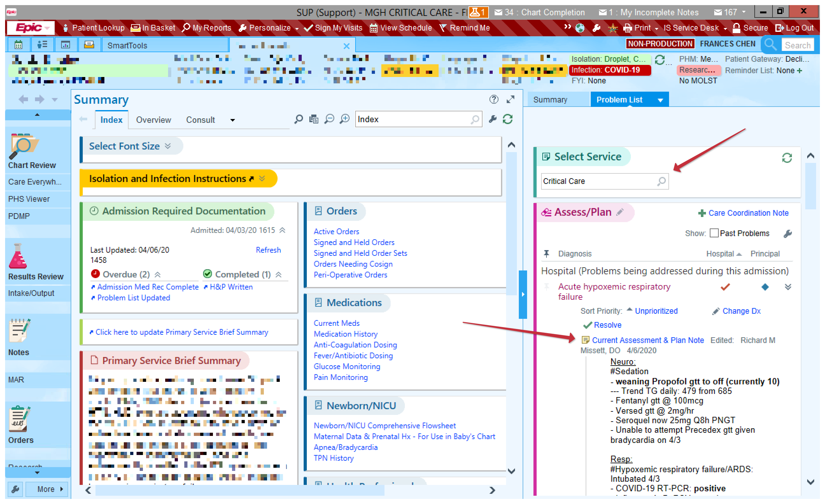The width and height of the screenshot is (825, 504).
Task: Open Problem List tab dropdown arrow
Action: [x=660, y=100]
